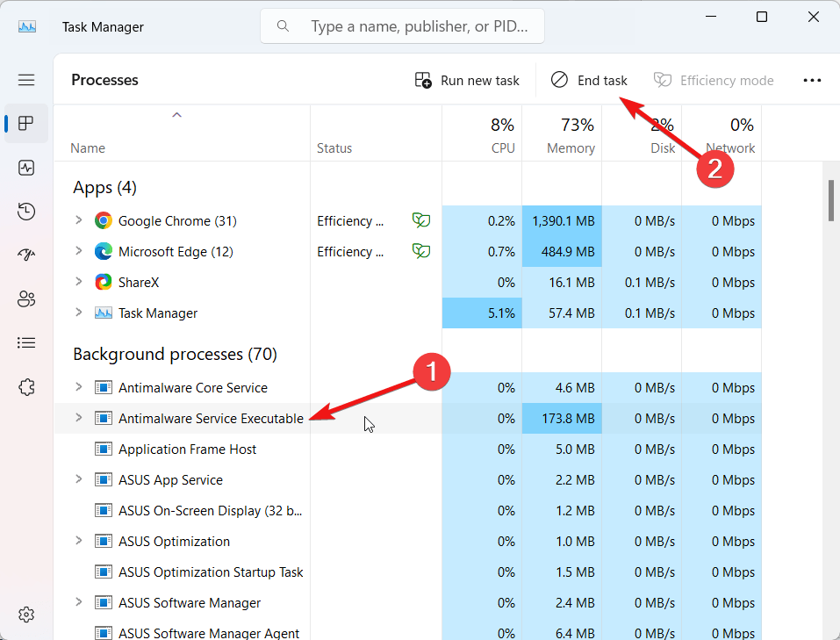This screenshot has width=840, height=640.
Task: Click the Task Manager row icon
Action: pyautogui.click(x=104, y=313)
